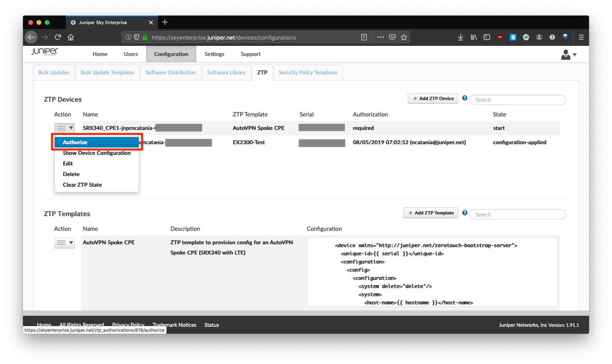Toggle Reader View icon in address bar
Viewport: 612px width, 364px height.
click(364, 37)
